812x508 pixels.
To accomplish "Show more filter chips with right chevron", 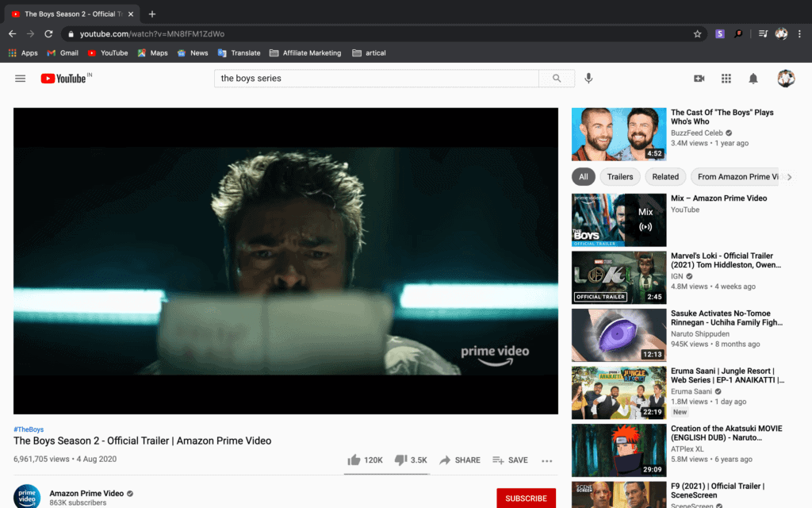I will click(789, 177).
